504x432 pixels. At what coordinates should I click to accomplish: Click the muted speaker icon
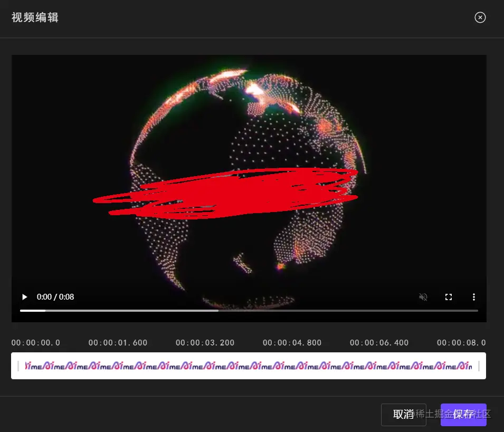click(x=423, y=296)
